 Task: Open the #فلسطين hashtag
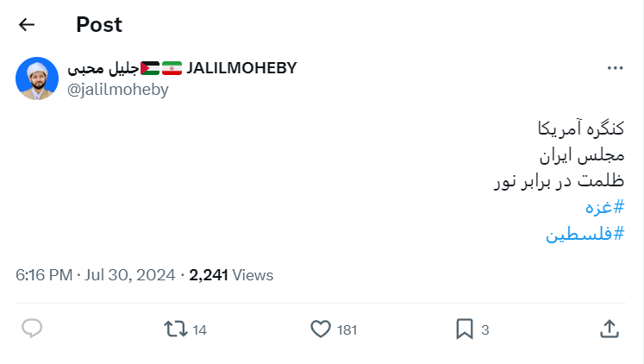click(585, 233)
